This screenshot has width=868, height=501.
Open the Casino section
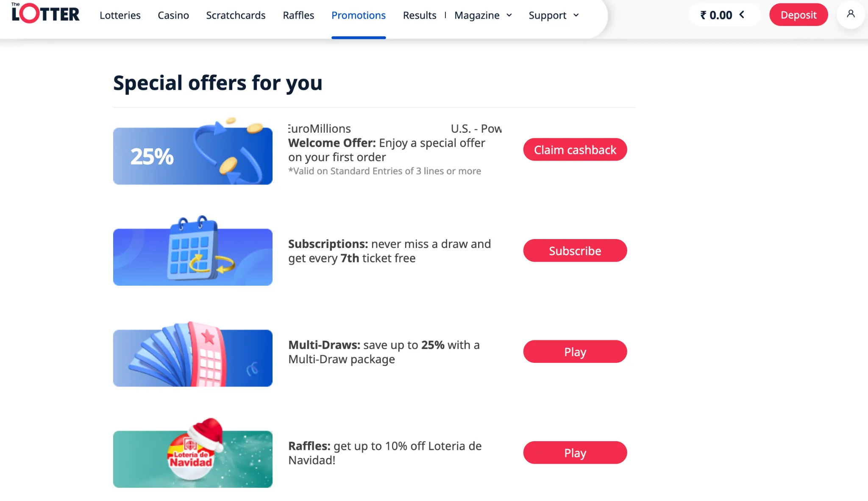click(173, 15)
